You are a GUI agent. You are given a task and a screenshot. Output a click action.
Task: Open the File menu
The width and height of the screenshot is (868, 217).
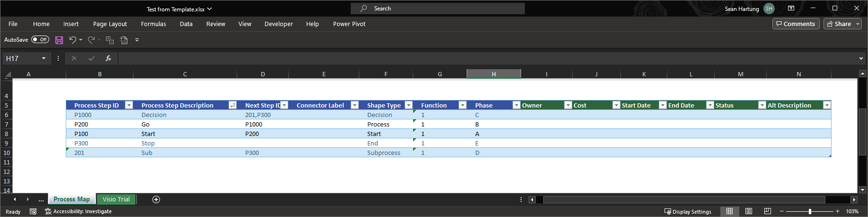click(13, 24)
